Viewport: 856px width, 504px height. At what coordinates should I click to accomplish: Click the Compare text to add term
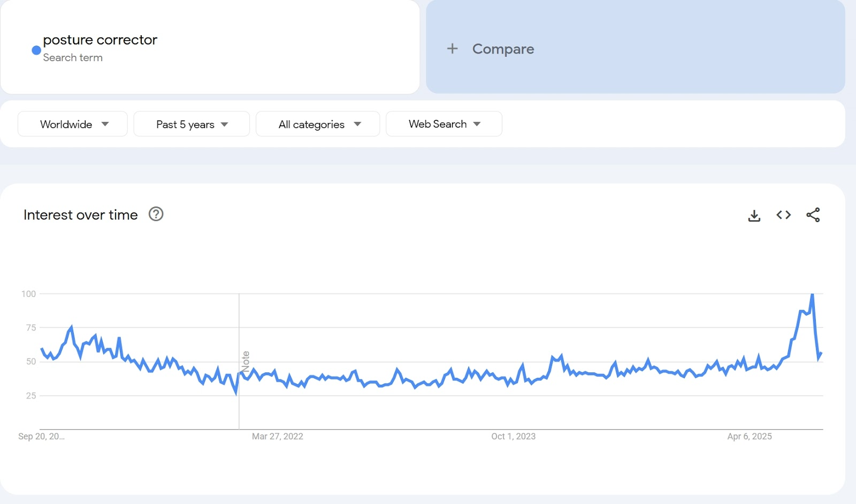[x=503, y=49]
